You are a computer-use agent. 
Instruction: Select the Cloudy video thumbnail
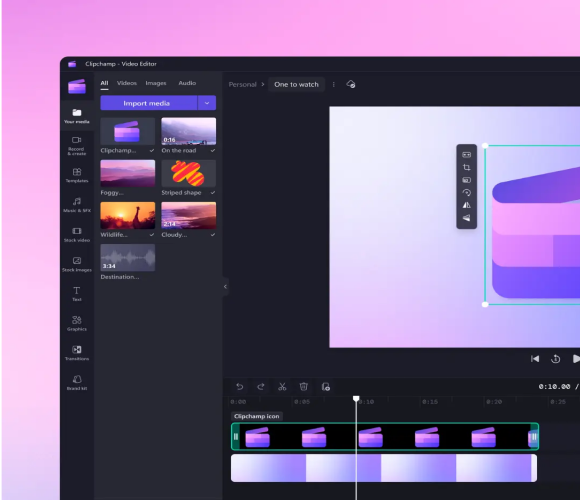click(189, 216)
